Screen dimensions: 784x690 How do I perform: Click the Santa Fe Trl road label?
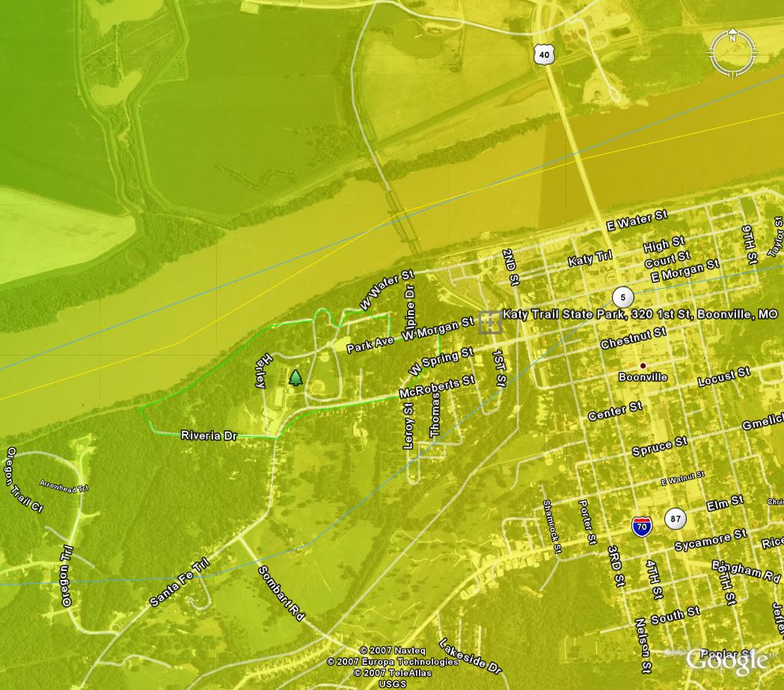tap(179, 583)
